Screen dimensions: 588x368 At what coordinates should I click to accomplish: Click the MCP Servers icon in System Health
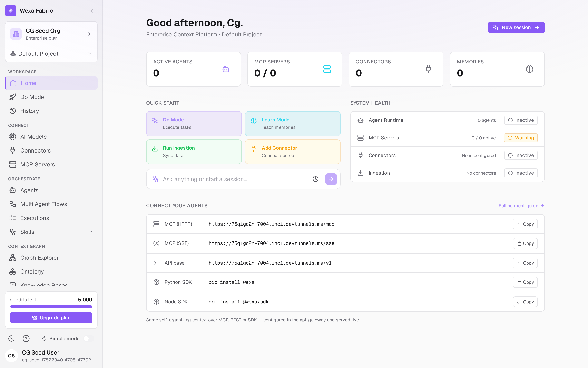point(361,138)
